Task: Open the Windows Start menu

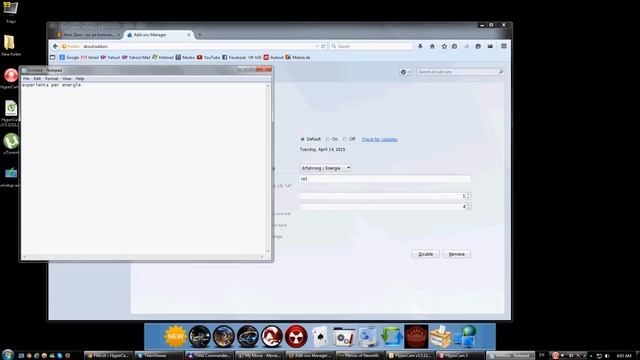Action: point(8,355)
